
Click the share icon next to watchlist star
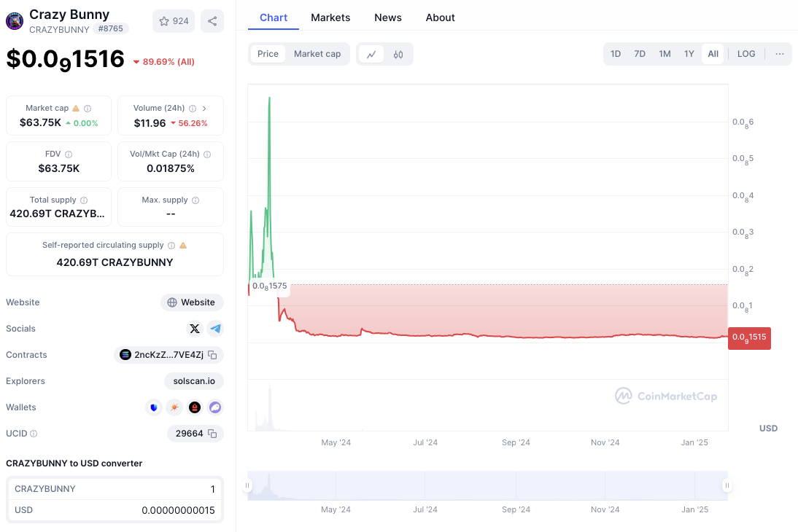point(212,21)
